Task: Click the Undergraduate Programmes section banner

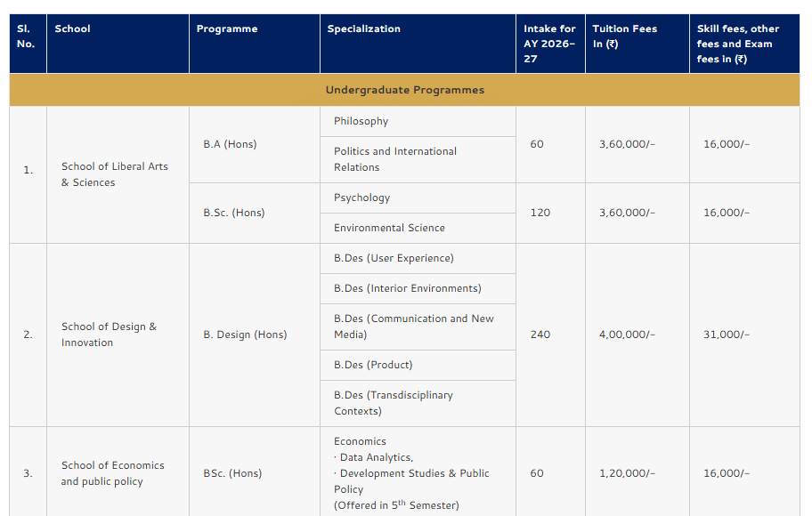Action: coord(405,90)
